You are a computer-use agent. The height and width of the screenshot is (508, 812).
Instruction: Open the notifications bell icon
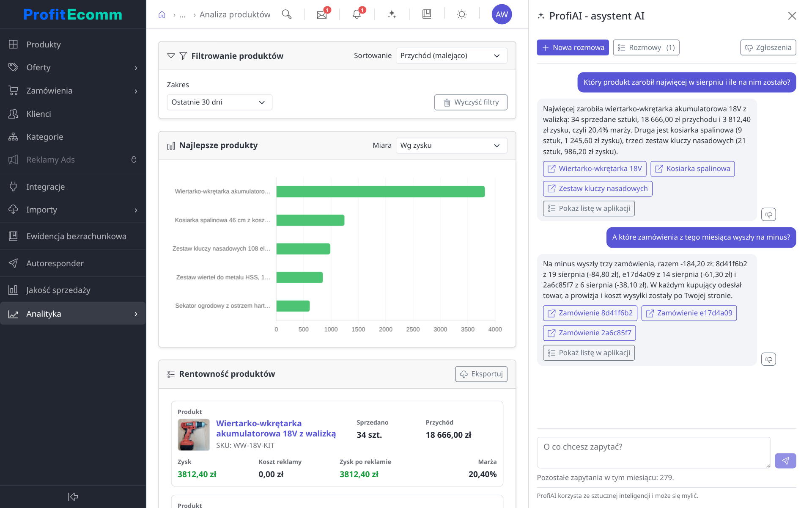[x=357, y=15]
